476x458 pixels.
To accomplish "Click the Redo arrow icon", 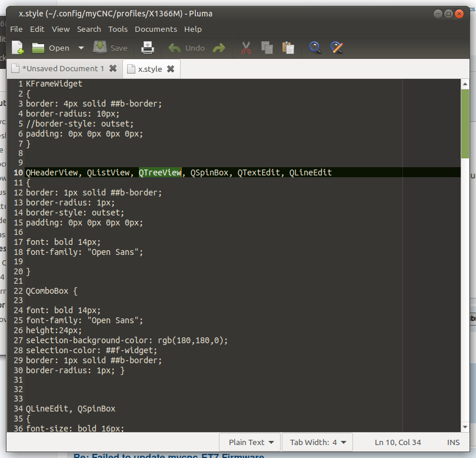I will (x=219, y=48).
